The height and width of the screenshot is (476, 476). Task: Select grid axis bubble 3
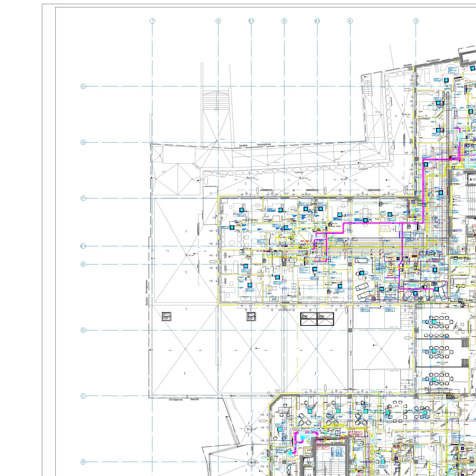416,21
